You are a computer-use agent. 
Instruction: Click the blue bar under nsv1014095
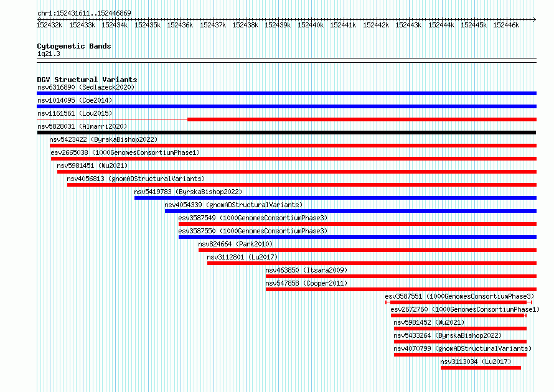pos(286,106)
